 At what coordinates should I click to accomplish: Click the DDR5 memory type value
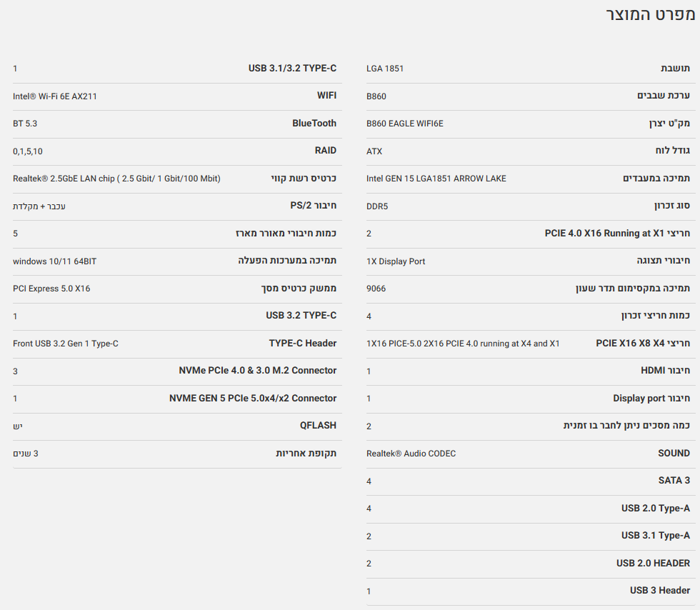coord(377,206)
